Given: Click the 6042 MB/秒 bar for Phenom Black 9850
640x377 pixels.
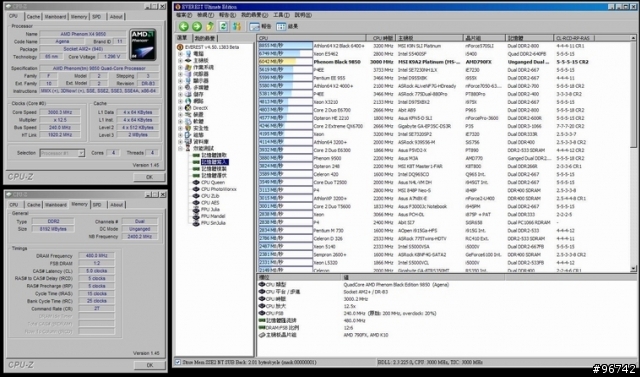Looking at the screenshot, I should (285, 62).
